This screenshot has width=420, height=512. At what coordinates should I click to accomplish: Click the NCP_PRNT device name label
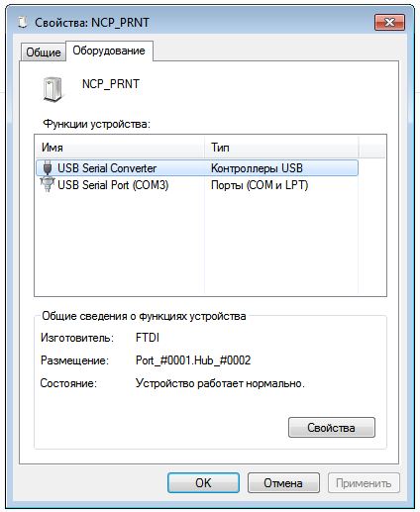click(111, 84)
